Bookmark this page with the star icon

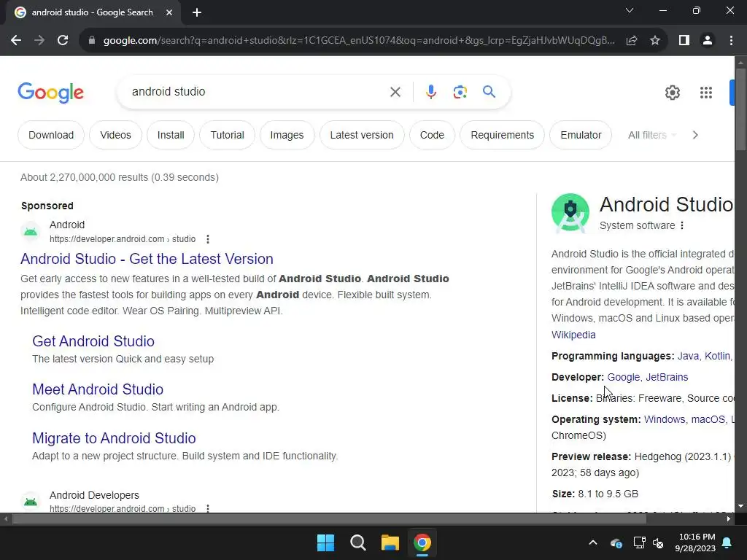655,41
